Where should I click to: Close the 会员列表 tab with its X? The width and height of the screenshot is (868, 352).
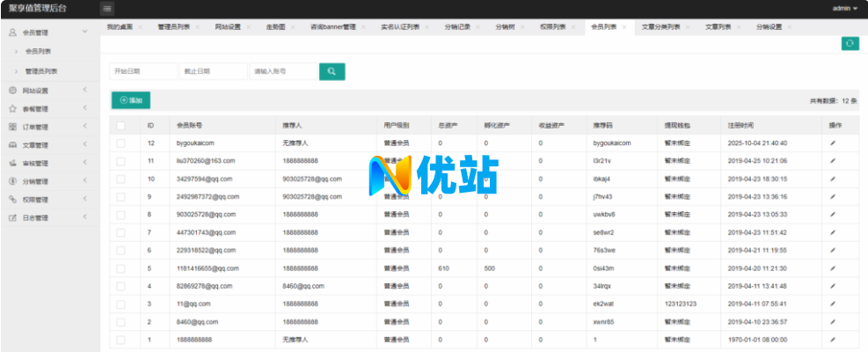[x=624, y=27]
